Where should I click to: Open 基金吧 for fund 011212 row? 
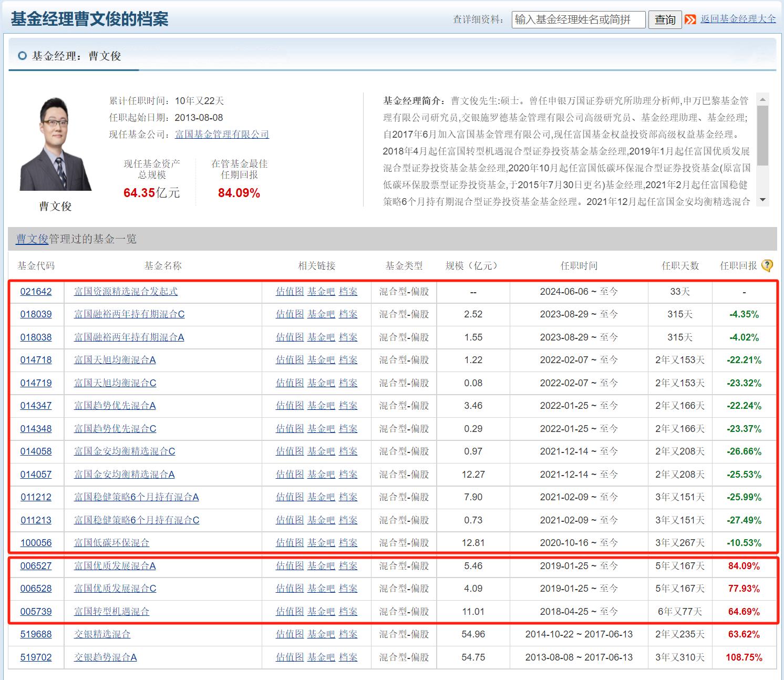click(321, 497)
